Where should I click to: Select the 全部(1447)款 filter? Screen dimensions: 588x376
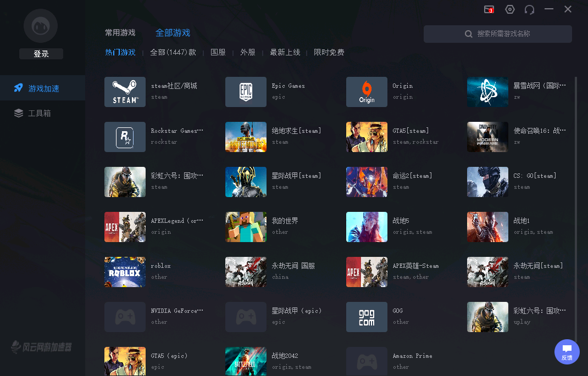(173, 52)
